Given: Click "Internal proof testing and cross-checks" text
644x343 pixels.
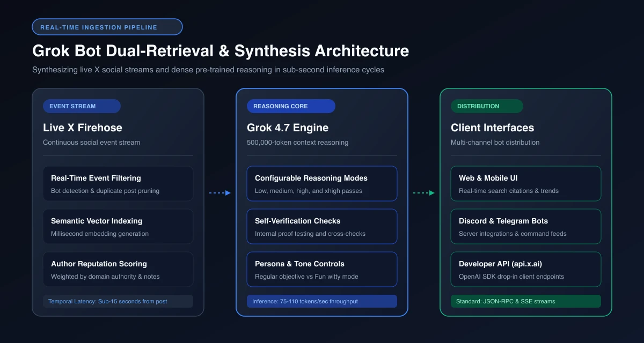Looking at the screenshot, I should coord(310,234).
